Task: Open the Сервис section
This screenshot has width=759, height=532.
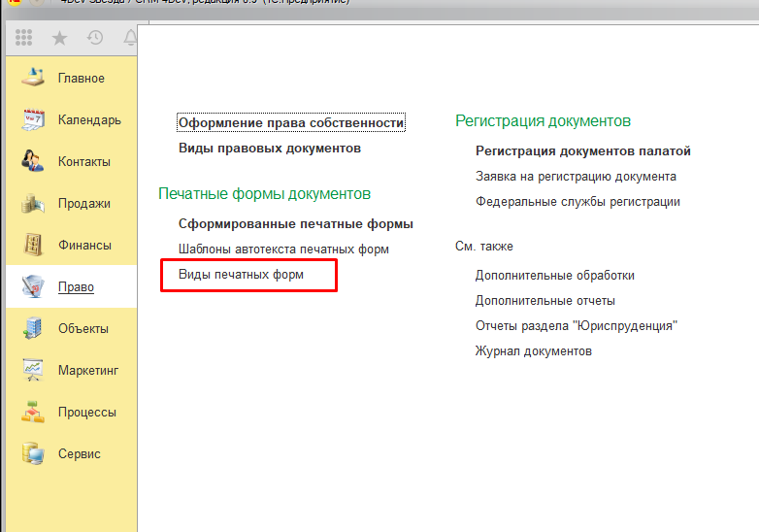Action: [79, 453]
